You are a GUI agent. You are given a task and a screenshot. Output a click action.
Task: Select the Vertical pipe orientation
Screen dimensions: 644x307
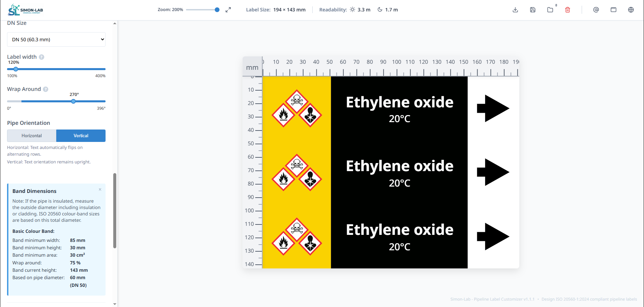coord(81,136)
